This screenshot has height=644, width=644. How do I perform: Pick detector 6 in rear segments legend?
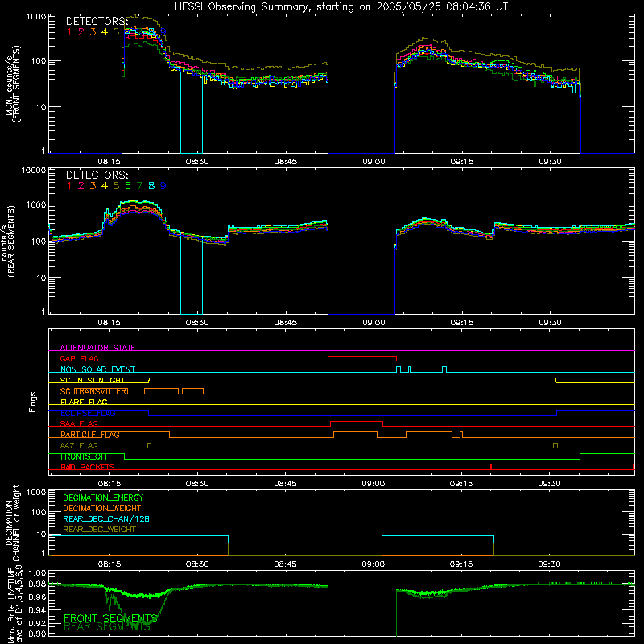coord(128,186)
